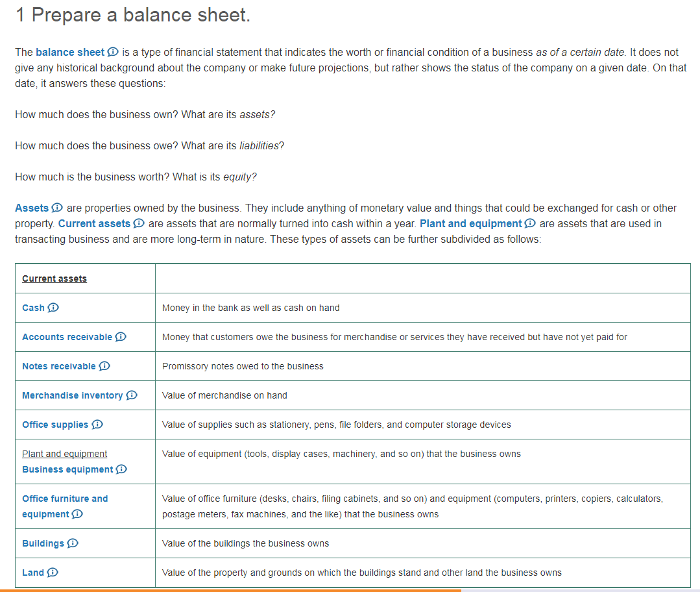Viewport: 700px width, 592px height.
Task: Open the Merchandise inventory info icon
Action: 132,395
